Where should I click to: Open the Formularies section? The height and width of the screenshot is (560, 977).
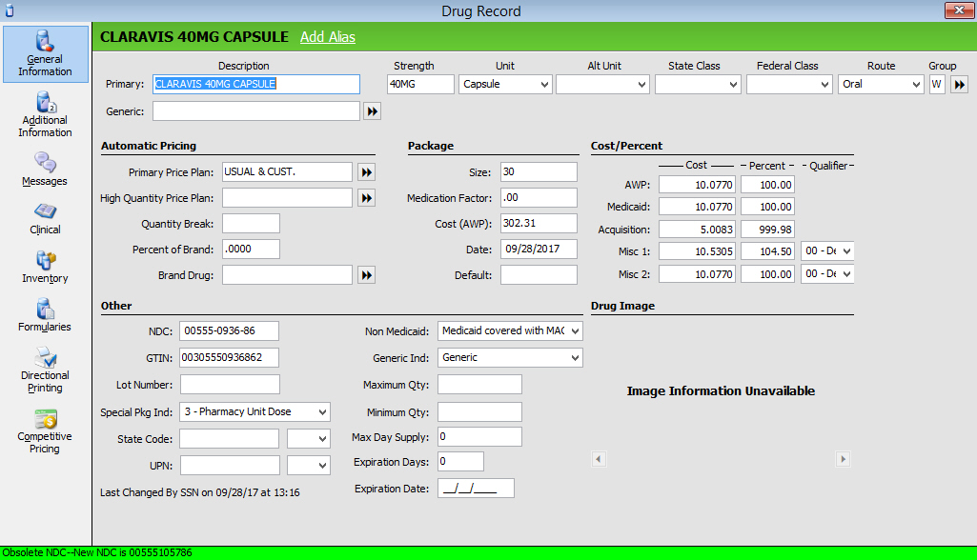45,315
